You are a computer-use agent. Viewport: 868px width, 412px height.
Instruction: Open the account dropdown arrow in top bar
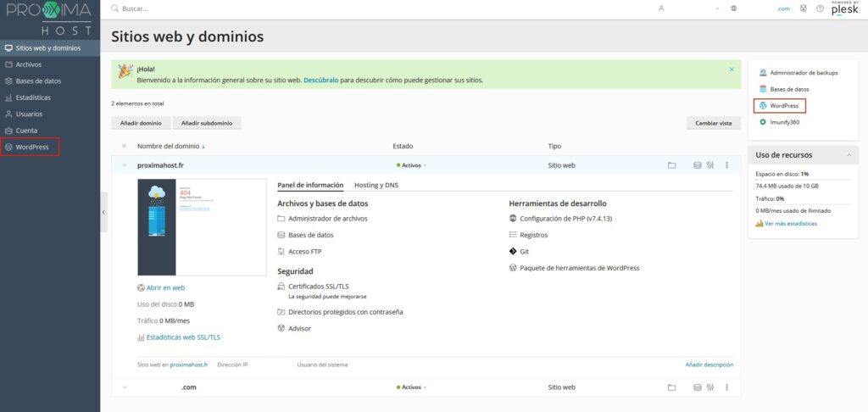tap(717, 8)
